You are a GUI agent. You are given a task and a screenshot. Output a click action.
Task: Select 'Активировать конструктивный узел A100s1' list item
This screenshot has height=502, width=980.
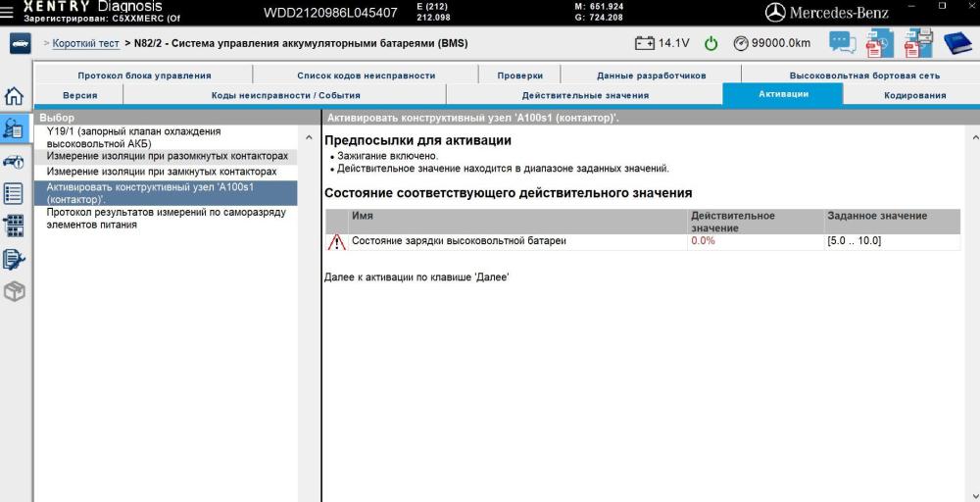167,193
